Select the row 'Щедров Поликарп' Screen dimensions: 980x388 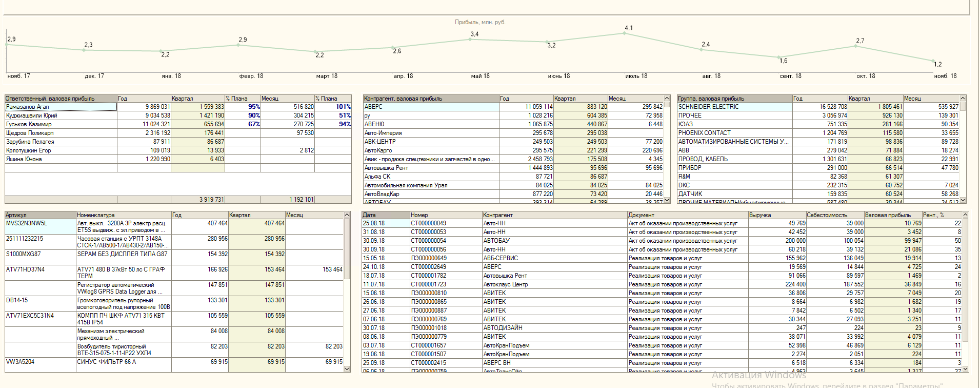[178, 133]
